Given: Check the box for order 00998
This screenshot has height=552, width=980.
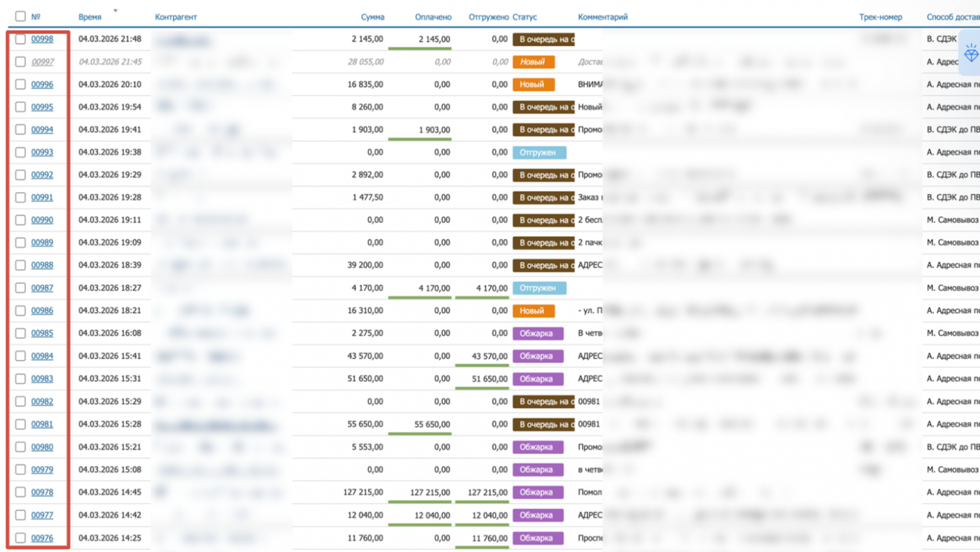Looking at the screenshot, I should tap(21, 39).
